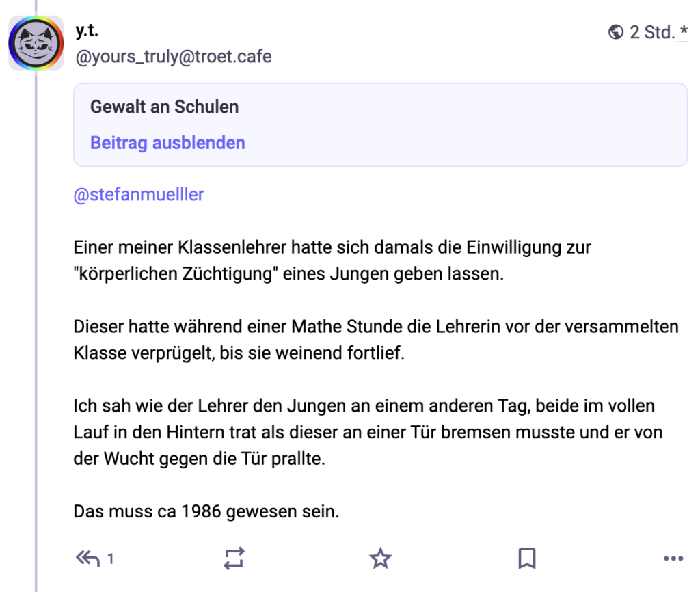700x592 pixels.
Task: Open the three-dot more options menu
Action: point(673,559)
